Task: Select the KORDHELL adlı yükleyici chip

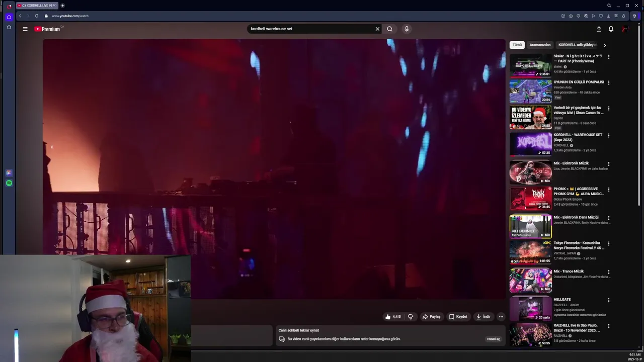Action: (577, 45)
